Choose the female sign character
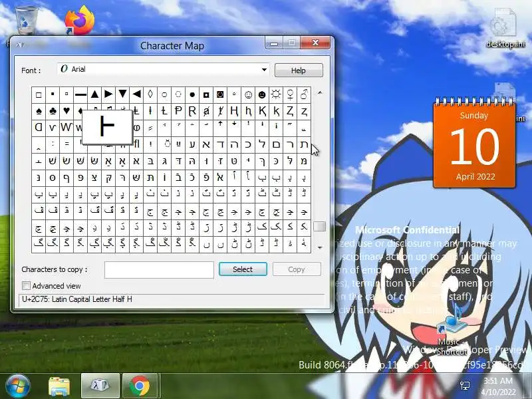This screenshot has height=399, width=532. coord(290,94)
